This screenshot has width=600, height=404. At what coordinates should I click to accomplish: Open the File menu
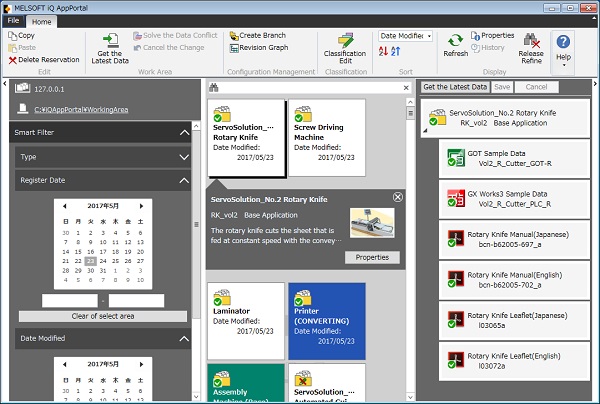coord(13,21)
